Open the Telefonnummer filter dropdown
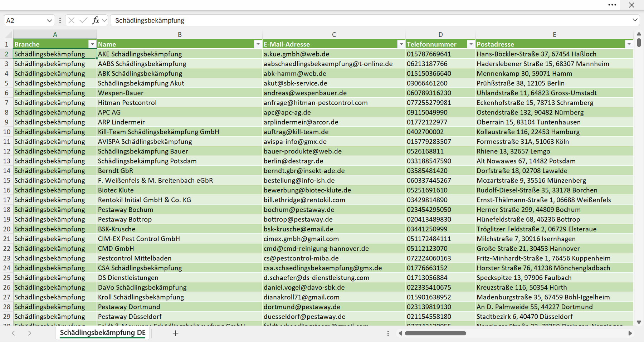This screenshot has width=644, height=342. [471, 44]
